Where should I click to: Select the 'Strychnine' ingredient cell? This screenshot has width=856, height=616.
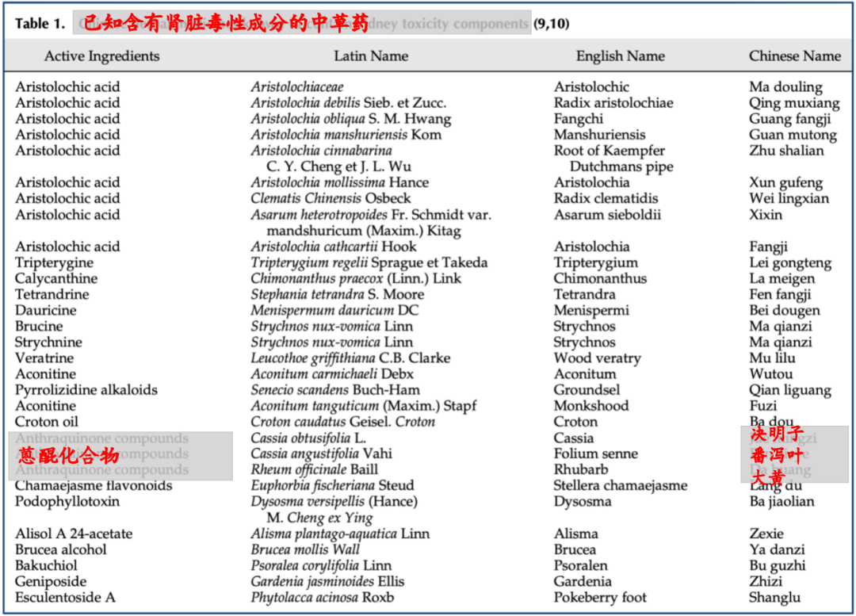(x=48, y=342)
